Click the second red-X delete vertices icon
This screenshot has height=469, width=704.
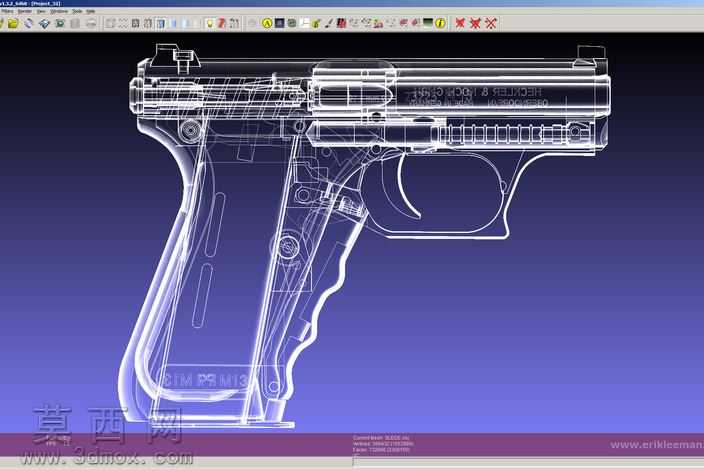click(x=475, y=23)
